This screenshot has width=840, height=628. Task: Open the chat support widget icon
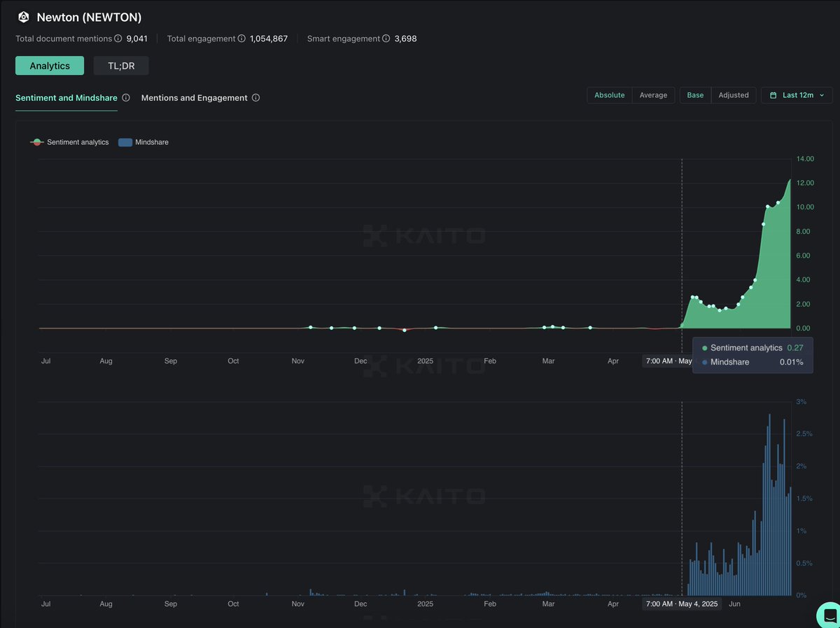point(829,615)
